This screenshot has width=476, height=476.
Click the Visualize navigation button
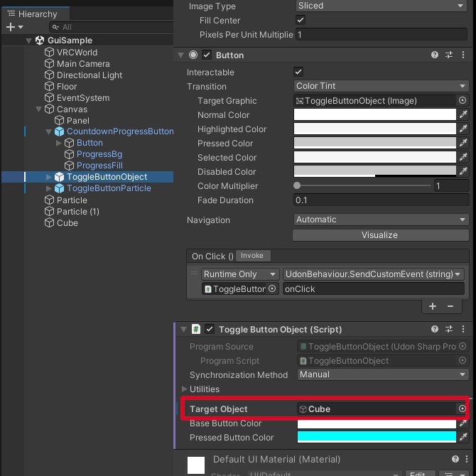click(x=380, y=235)
